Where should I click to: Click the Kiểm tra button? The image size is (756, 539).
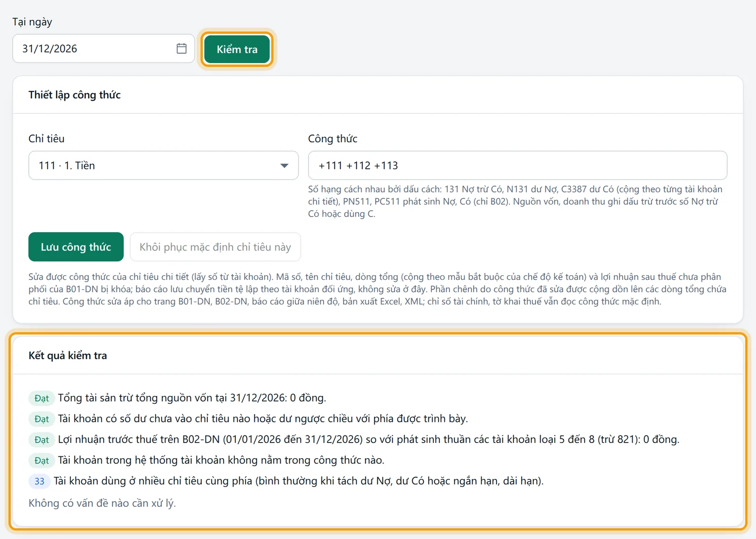click(237, 49)
